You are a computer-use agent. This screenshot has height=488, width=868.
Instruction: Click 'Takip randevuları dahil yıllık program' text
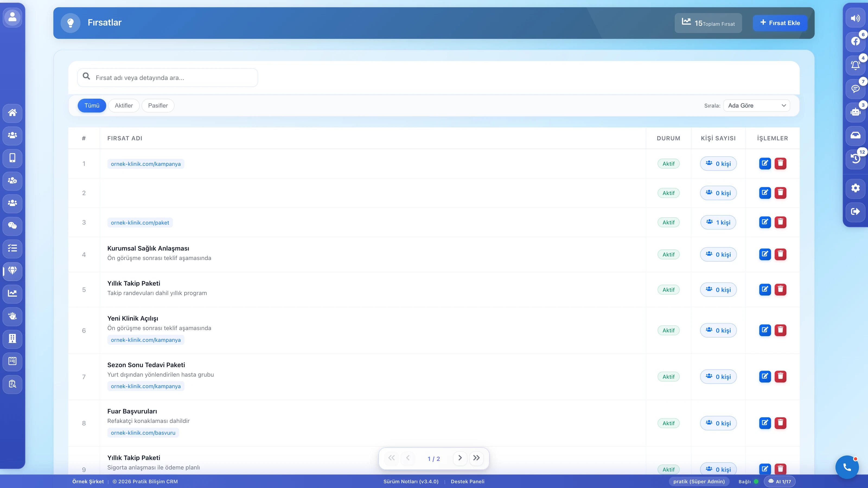157,293
